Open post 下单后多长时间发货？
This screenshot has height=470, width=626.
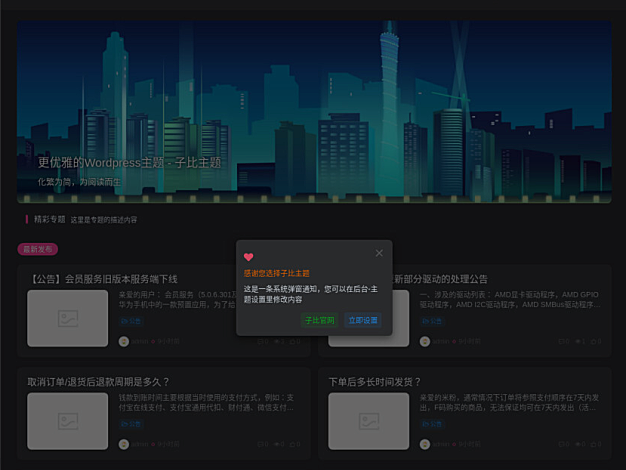pyautogui.click(x=375, y=382)
